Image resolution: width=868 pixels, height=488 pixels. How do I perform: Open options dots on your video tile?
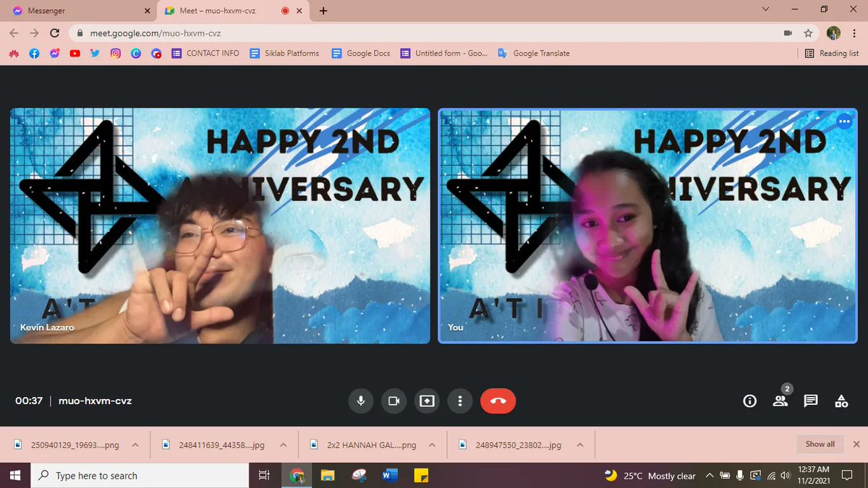coord(844,121)
